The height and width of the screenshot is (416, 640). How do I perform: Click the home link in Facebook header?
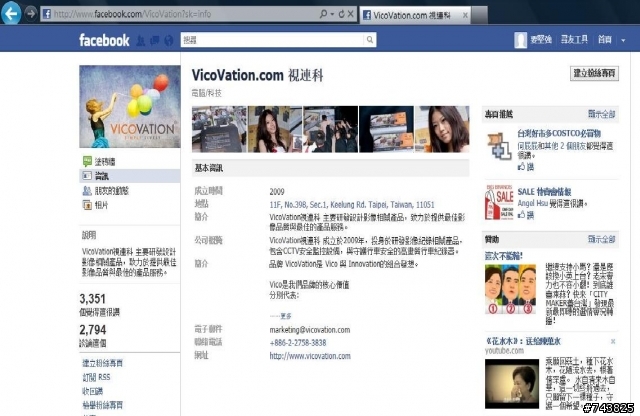click(x=604, y=40)
